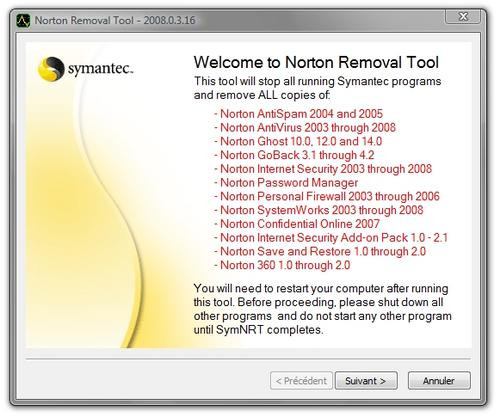The width and height of the screenshot is (500, 417).
Task: Click the Norton SystemWorks 2003 through 2008 entry
Action: tap(319, 210)
